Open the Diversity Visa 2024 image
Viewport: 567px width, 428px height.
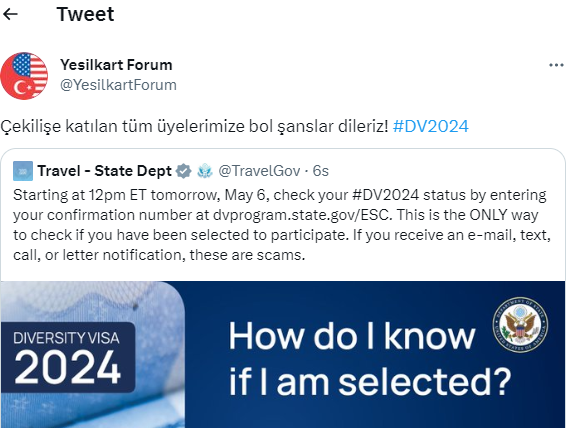tap(283, 354)
